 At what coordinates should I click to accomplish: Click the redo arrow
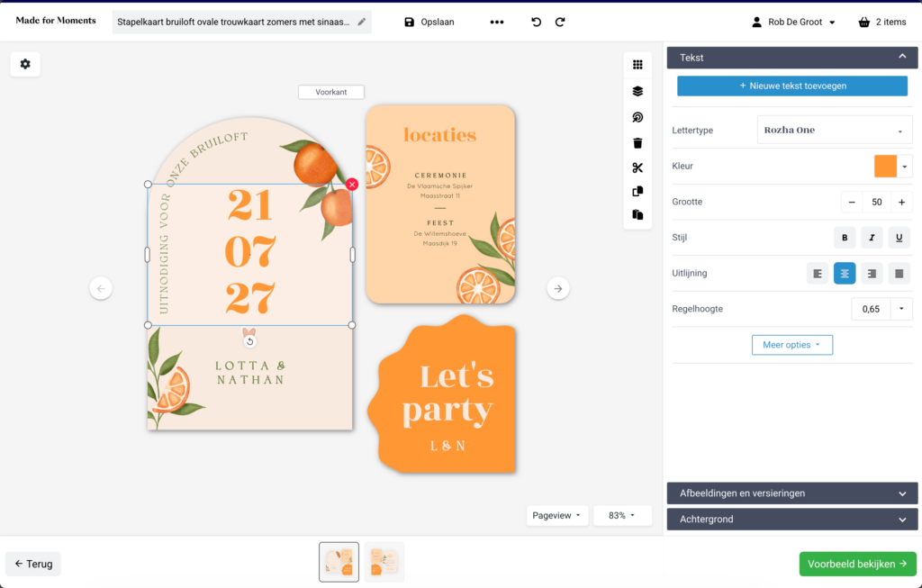[560, 22]
